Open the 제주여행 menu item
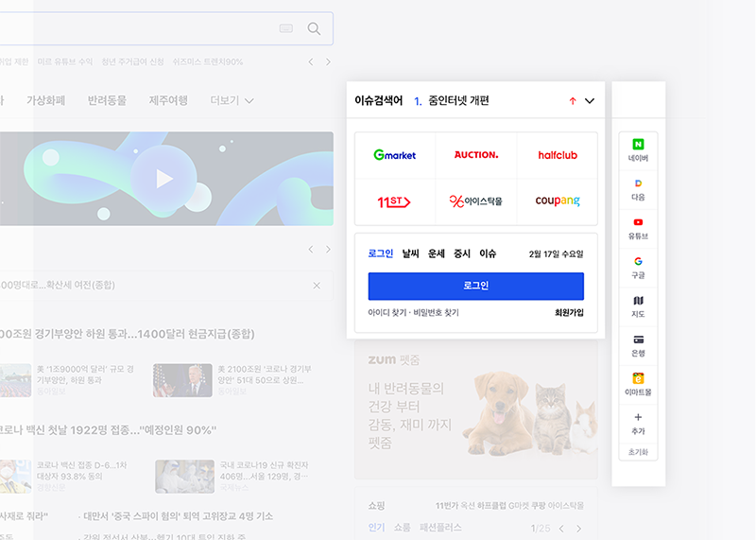 coord(168,100)
